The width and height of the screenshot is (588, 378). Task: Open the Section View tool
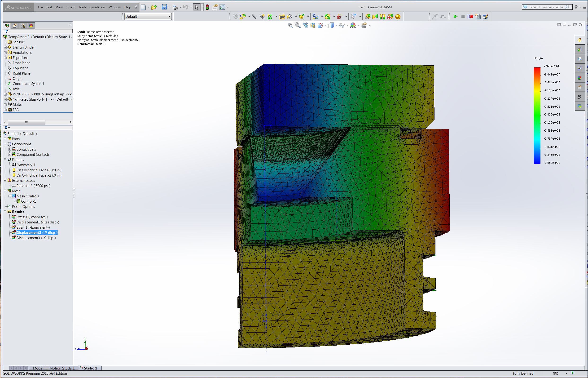[313, 25]
